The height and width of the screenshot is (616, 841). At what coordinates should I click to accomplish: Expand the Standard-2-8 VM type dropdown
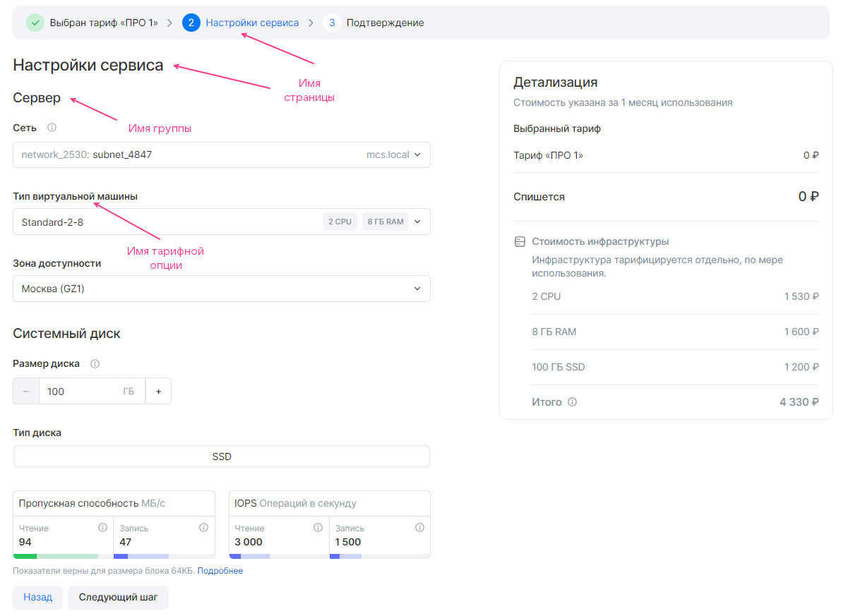click(222, 222)
